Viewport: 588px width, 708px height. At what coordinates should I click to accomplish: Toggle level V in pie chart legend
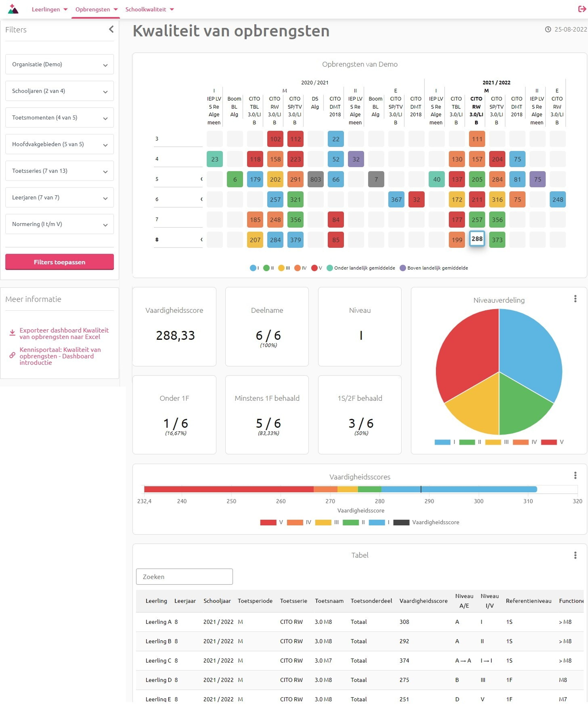[549, 442]
